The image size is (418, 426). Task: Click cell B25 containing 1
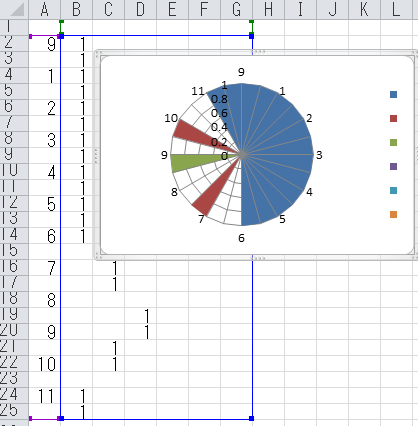(76, 411)
